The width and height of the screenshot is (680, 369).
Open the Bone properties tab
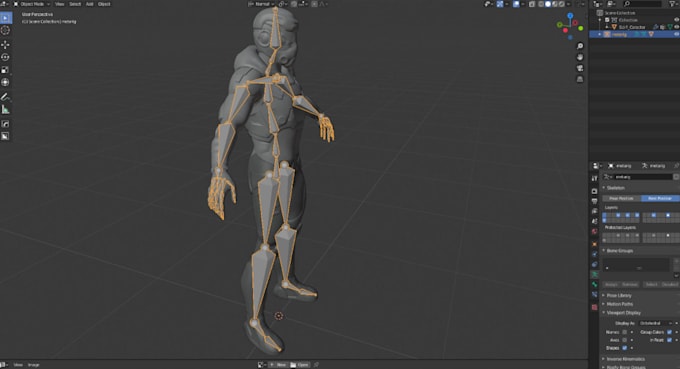594,285
